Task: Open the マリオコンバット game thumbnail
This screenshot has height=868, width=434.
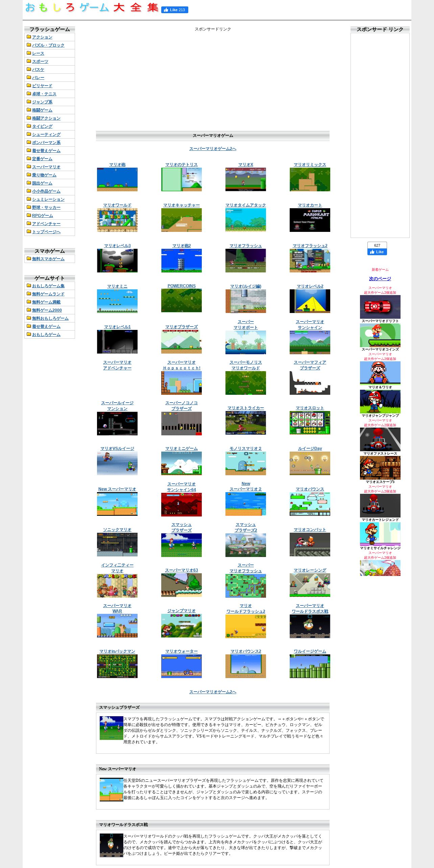Action: (310, 545)
